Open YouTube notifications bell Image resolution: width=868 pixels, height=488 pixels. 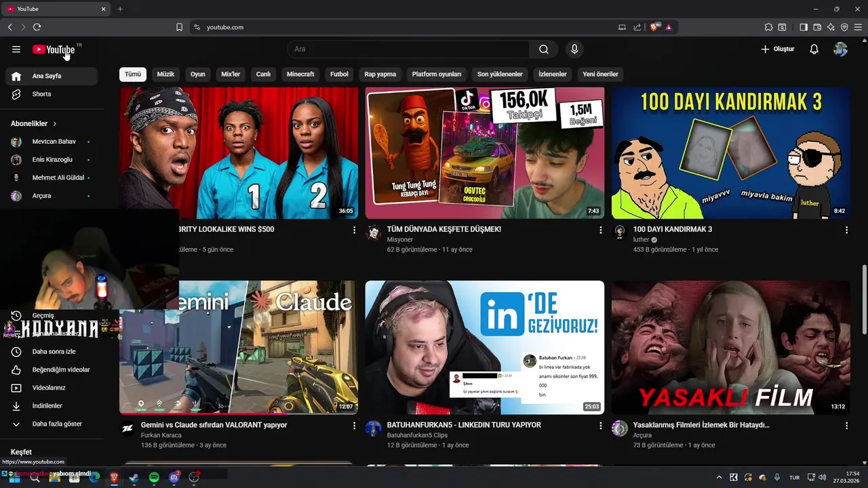tap(814, 49)
